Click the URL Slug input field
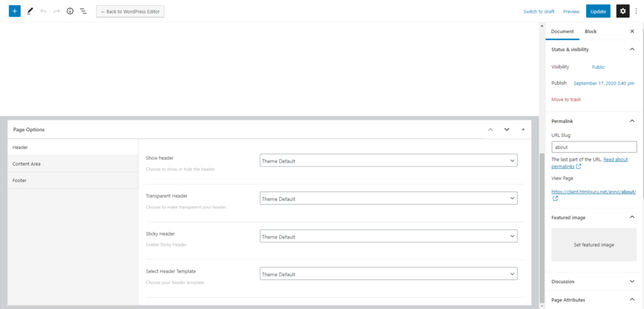This screenshot has width=644, height=309. click(x=594, y=147)
